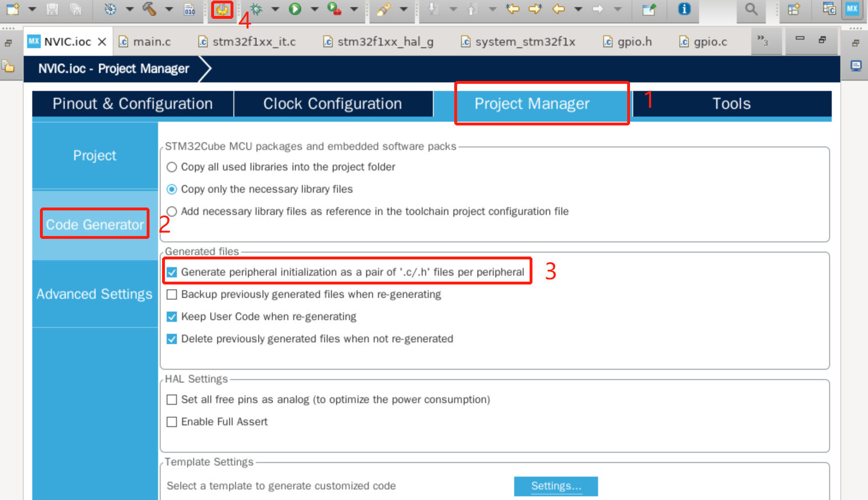
Task: Open dropdown next to flashlight search icon
Action: 403,9
